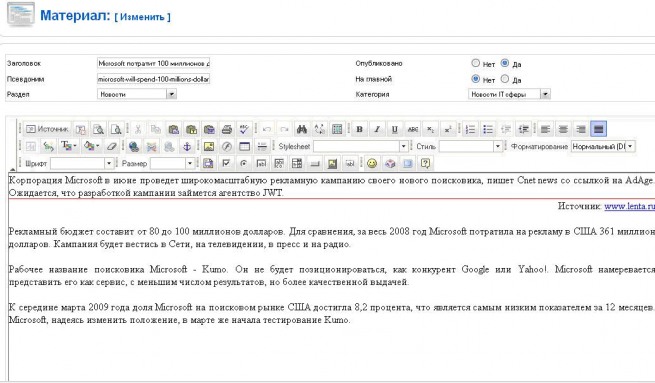Insert a link with globe icon
The width and height of the screenshot is (655, 383).
coord(134,146)
